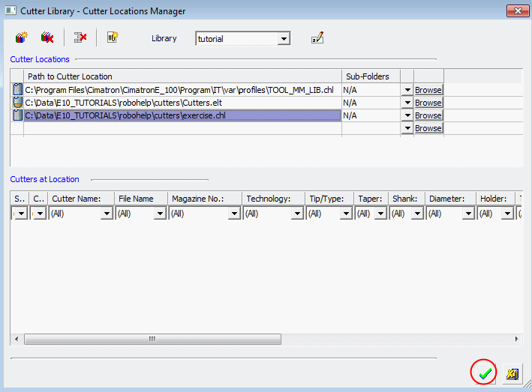This screenshot has height=392, width=532.
Task: Open the Library dropdown showing tutorial
Action: [284, 39]
